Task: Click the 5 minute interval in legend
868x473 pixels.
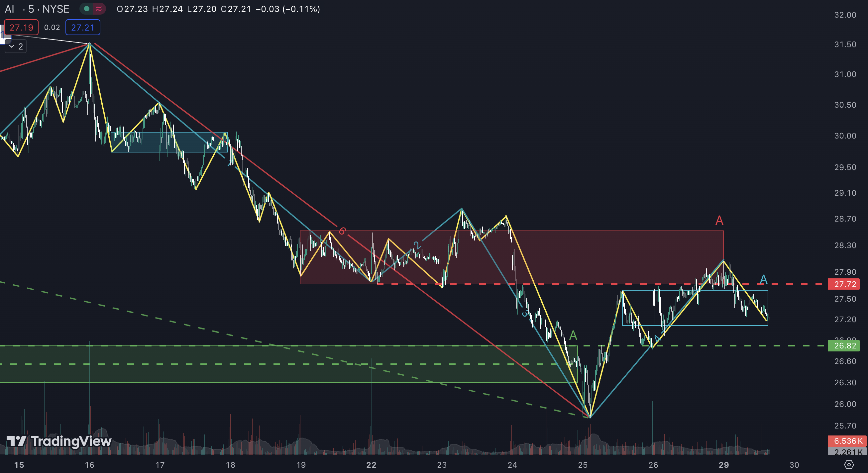Action: [31, 9]
